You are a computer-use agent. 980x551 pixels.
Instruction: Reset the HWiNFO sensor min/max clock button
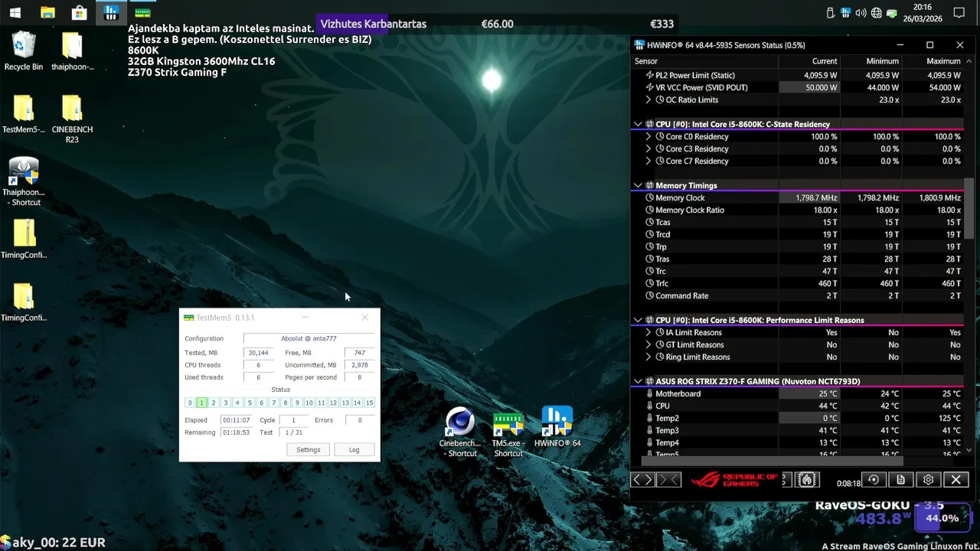874,480
